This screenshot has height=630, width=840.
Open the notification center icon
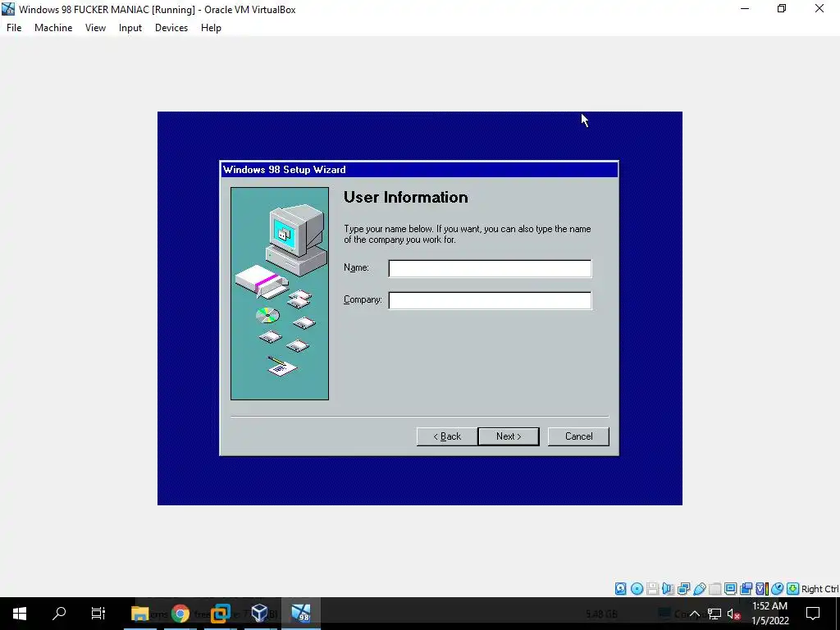click(x=813, y=614)
